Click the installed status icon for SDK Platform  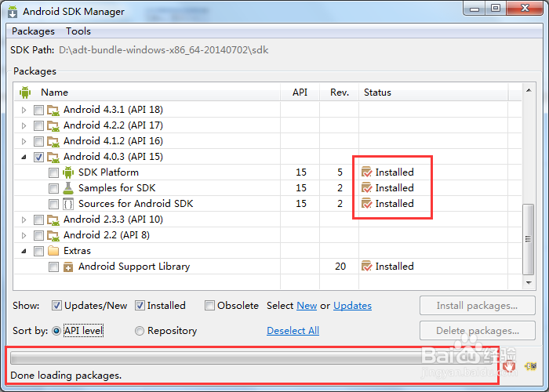(366, 172)
